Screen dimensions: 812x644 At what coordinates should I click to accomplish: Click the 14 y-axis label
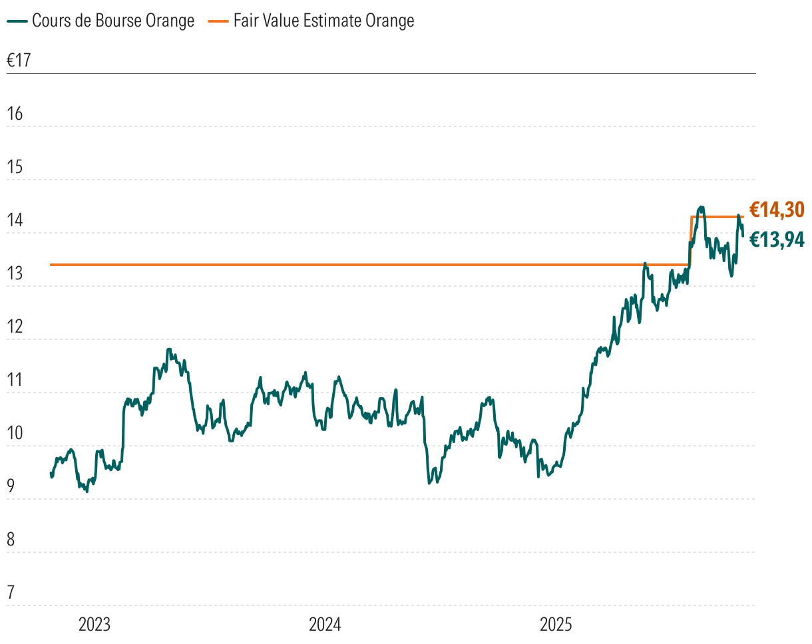click(15, 220)
